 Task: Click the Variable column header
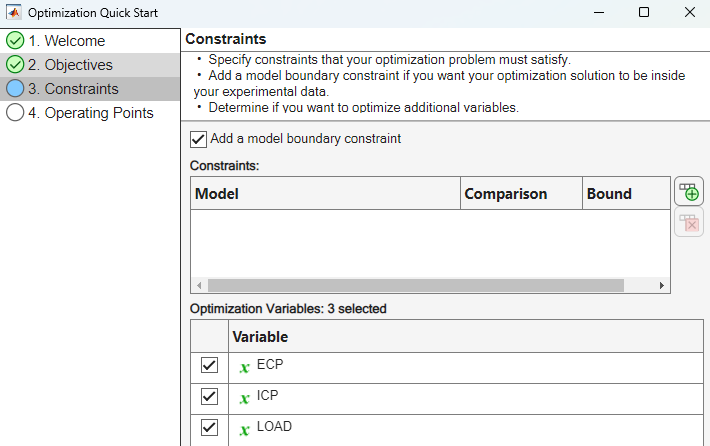tap(466, 336)
